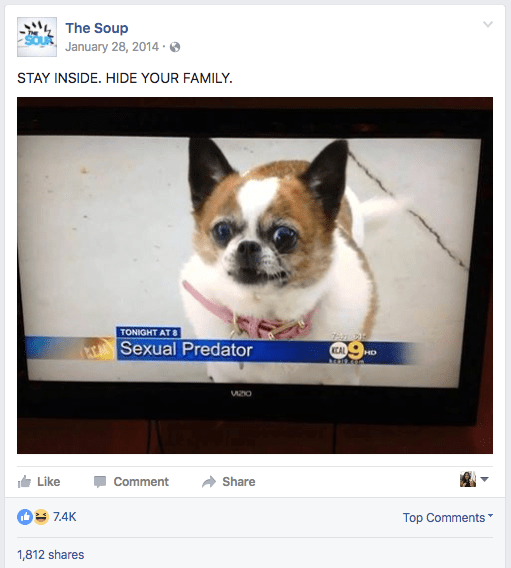Click the globe public privacy icon
Screen dimensions: 511x568
[x=175, y=47]
